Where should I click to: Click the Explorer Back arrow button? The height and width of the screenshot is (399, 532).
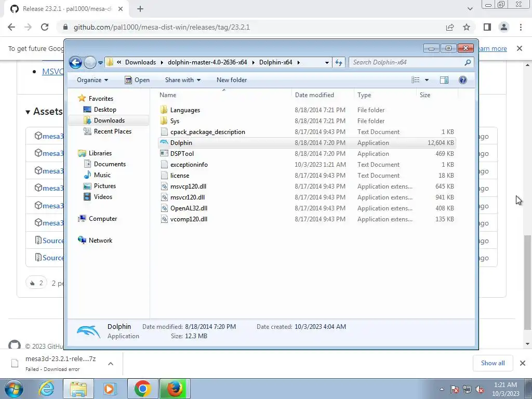(75, 62)
